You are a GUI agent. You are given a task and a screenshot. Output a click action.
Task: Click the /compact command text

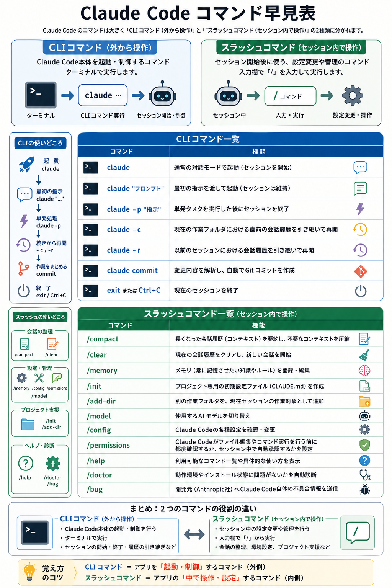103,339
